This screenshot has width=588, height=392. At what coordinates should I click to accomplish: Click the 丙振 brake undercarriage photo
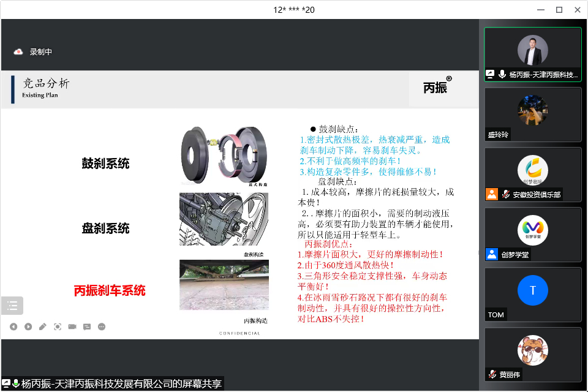224,285
